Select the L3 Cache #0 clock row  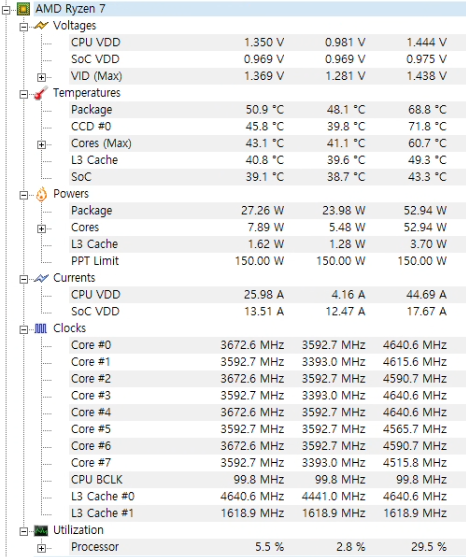pos(267,496)
